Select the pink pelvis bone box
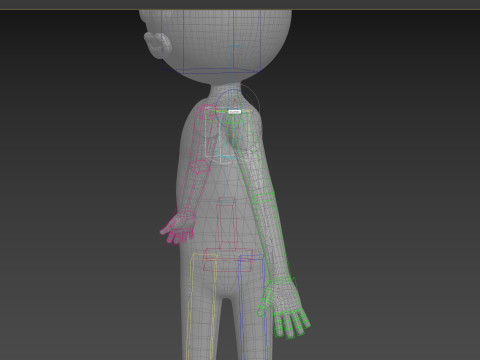 coord(228,259)
